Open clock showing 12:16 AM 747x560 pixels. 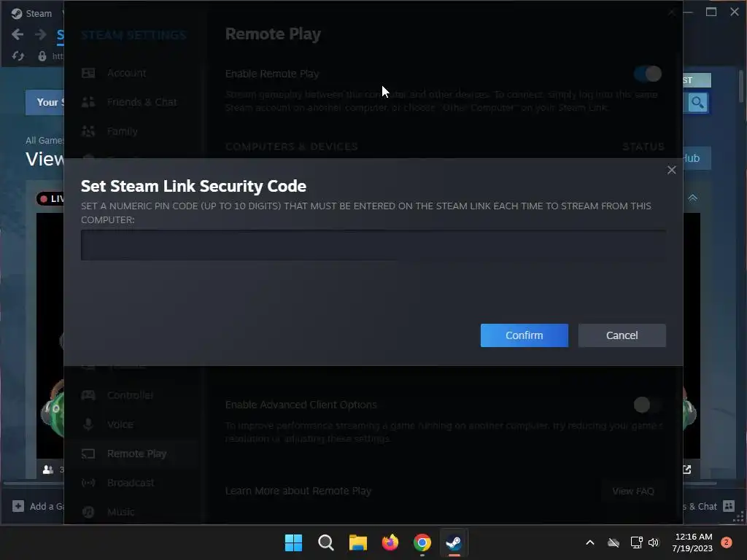click(x=692, y=542)
